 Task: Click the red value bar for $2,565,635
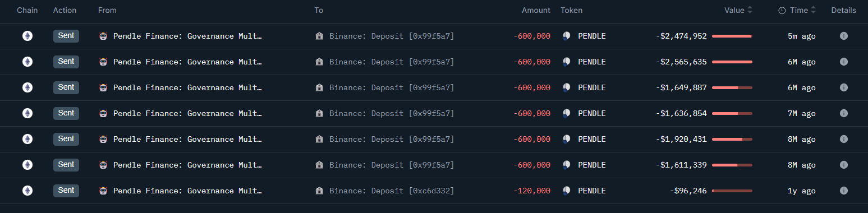point(732,62)
